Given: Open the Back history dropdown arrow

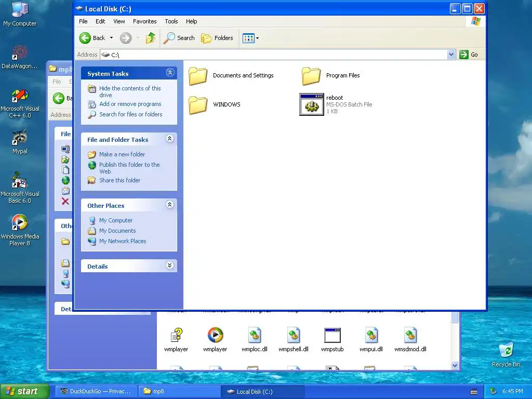Looking at the screenshot, I should (x=111, y=38).
